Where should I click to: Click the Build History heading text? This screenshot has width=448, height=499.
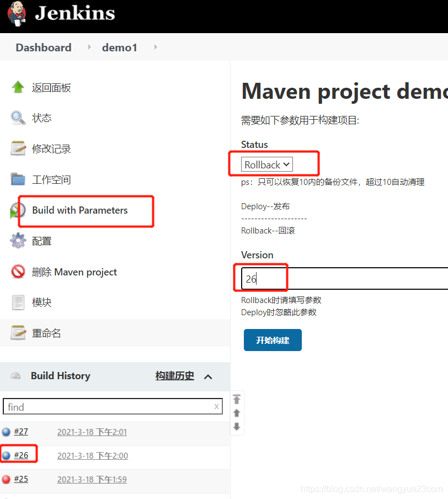tap(61, 376)
